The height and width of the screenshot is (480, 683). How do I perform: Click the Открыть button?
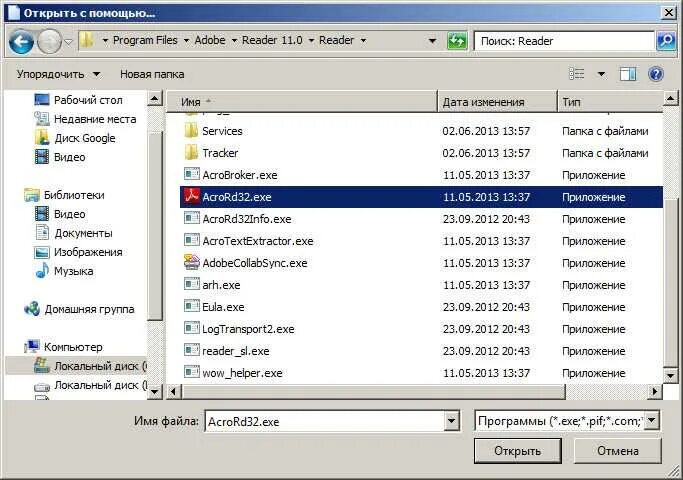[x=517, y=451]
